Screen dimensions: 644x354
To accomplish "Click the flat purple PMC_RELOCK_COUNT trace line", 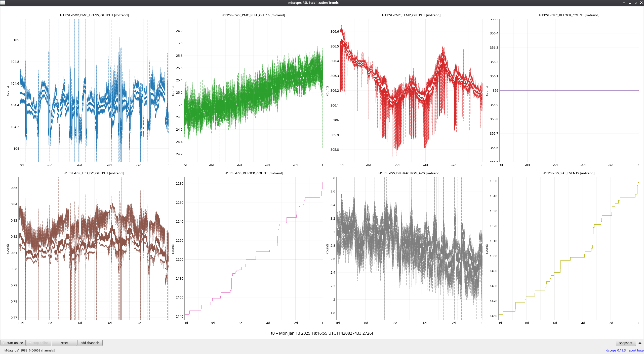I will click(x=569, y=90).
